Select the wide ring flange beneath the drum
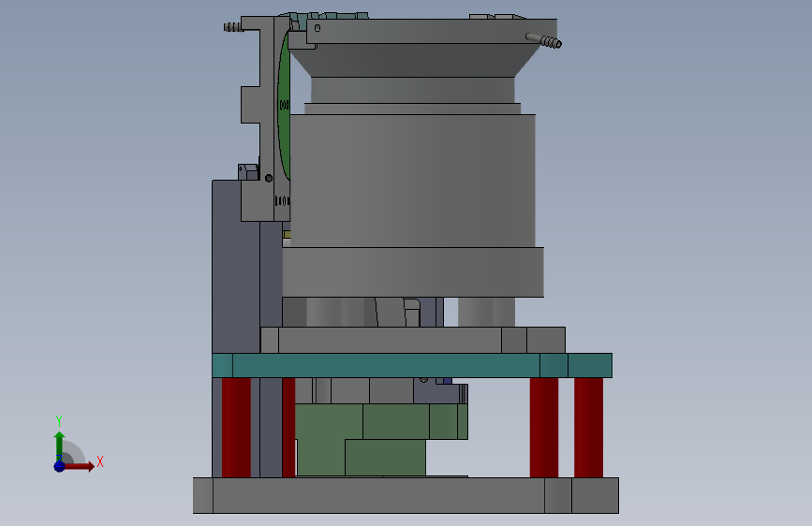The image size is (812, 526). 413,272
